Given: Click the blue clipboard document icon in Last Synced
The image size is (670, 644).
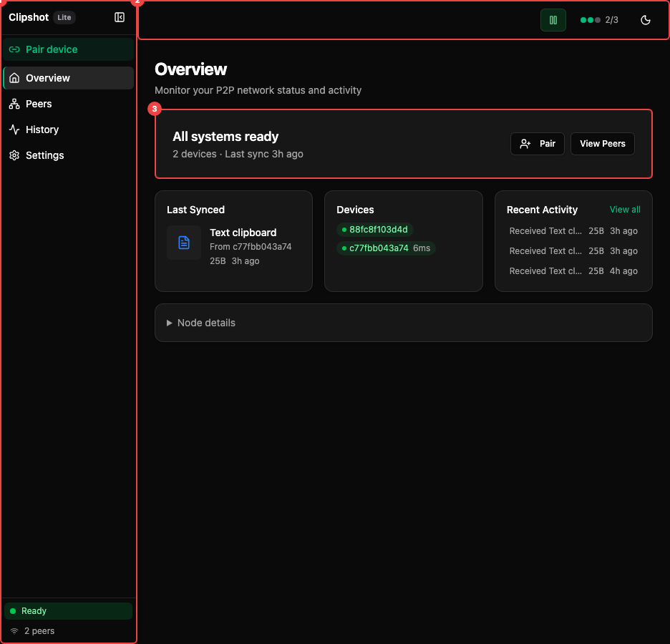Looking at the screenshot, I should (184, 243).
